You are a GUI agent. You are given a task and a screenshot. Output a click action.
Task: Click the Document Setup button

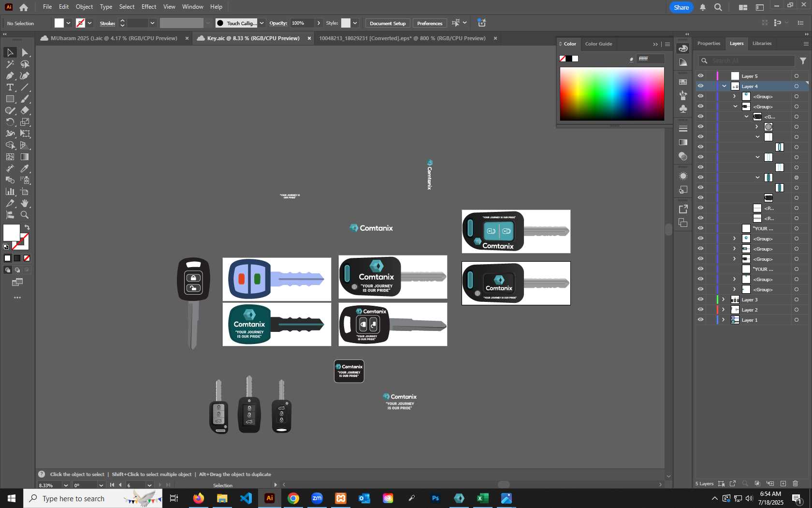(388, 23)
